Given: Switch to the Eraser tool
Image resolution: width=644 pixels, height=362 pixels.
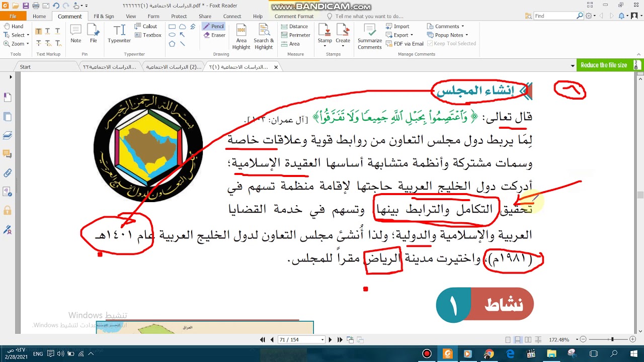Looking at the screenshot, I should (x=214, y=35).
